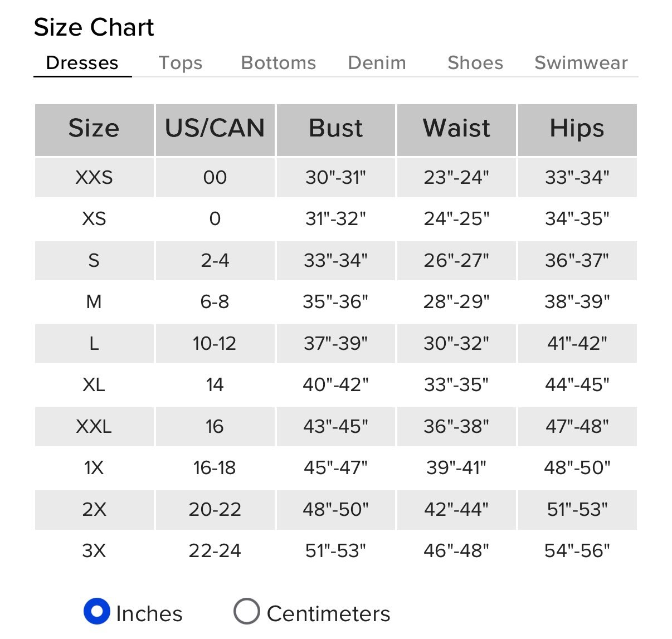Image resolution: width=672 pixels, height=639 pixels.
Task: Switch to the Tops tab
Action: [181, 63]
